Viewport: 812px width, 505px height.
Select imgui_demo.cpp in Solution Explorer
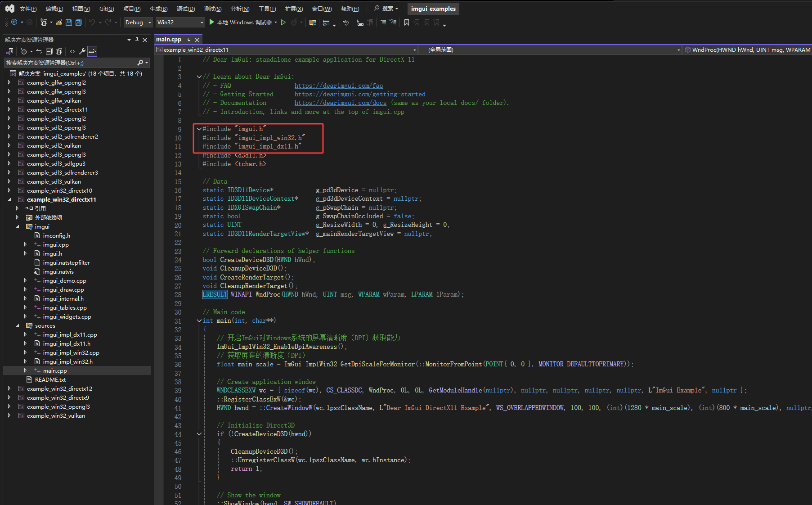[x=64, y=280]
